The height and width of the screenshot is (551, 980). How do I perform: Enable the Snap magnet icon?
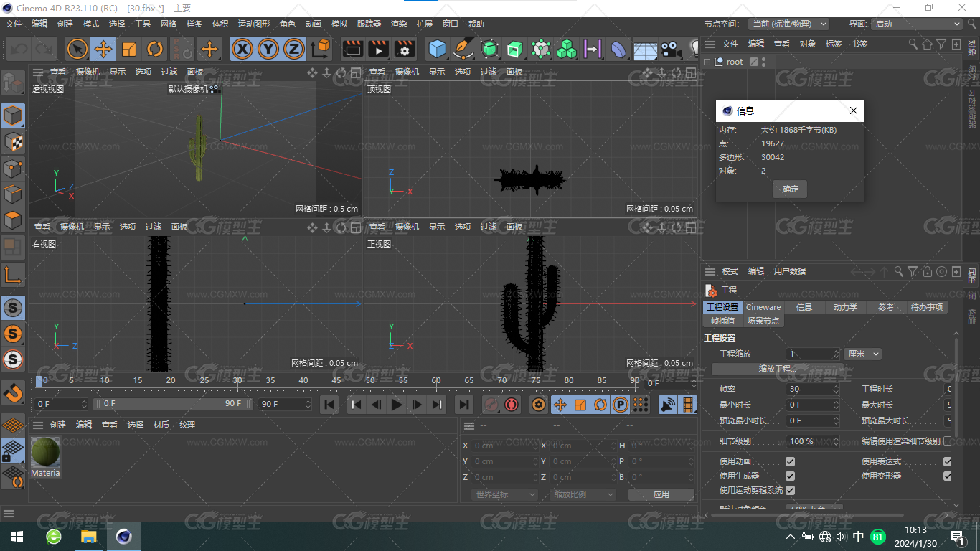pyautogui.click(x=13, y=392)
